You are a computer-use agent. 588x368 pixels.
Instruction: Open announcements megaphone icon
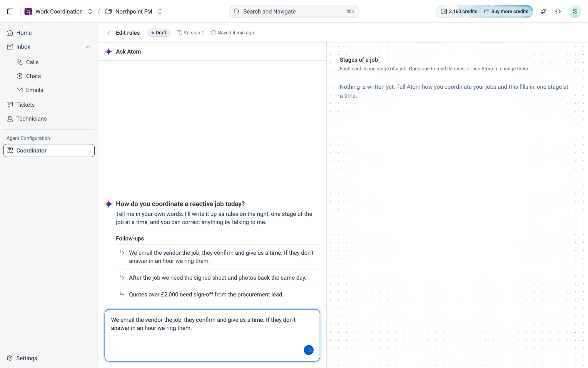(x=543, y=11)
